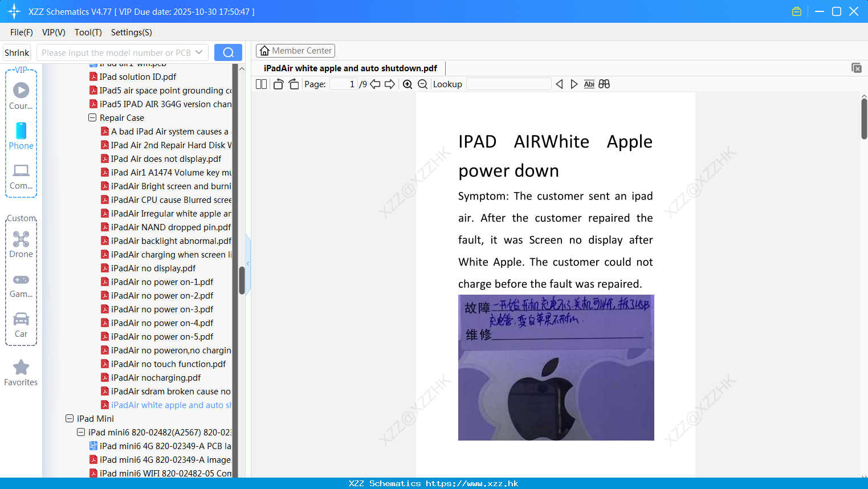Zoom in on the PDF
The width and height of the screenshot is (868, 489).
pyautogui.click(x=407, y=84)
